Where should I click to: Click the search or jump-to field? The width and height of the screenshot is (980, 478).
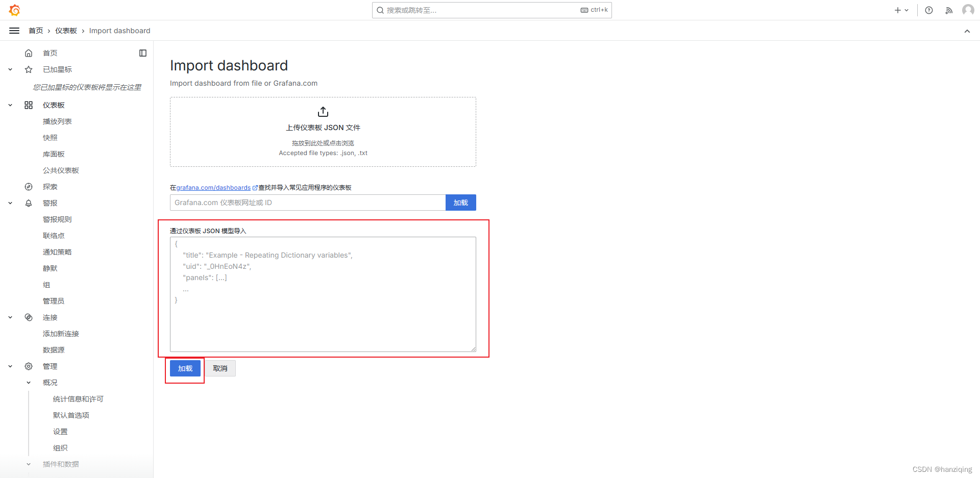pos(492,10)
